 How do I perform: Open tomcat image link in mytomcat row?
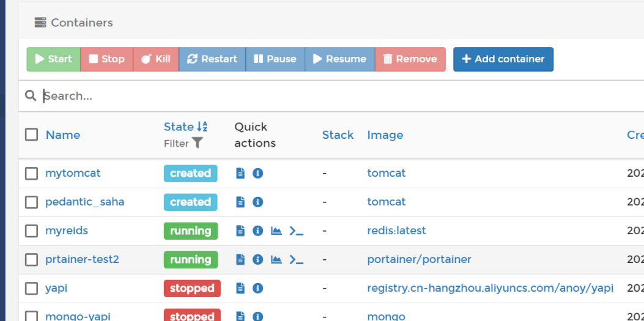point(387,173)
